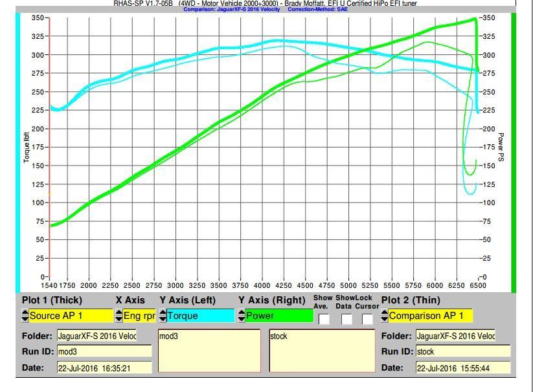Click the Eng rpm X Axis stepper arrows
The height and width of the screenshot is (392, 533).
119,316
